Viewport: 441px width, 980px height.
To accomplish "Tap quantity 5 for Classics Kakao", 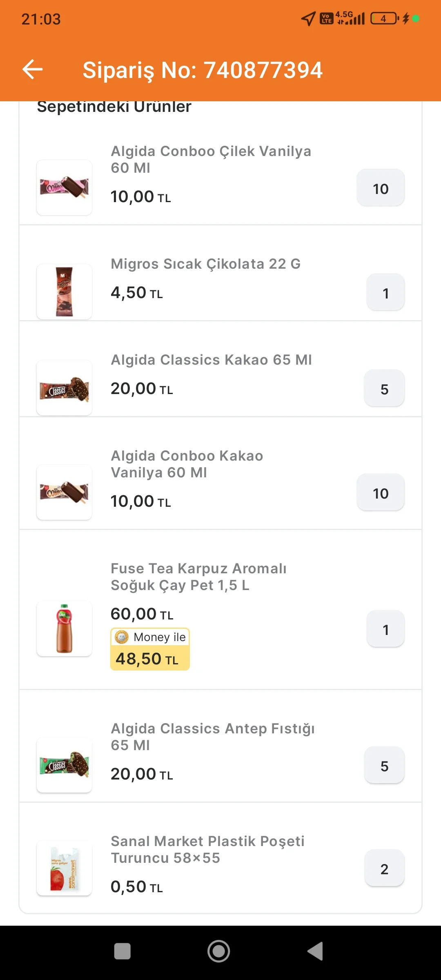I will pos(384,388).
